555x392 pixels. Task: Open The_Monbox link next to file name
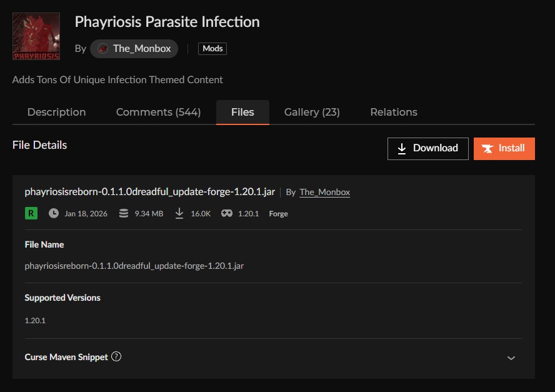(x=324, y=193)
